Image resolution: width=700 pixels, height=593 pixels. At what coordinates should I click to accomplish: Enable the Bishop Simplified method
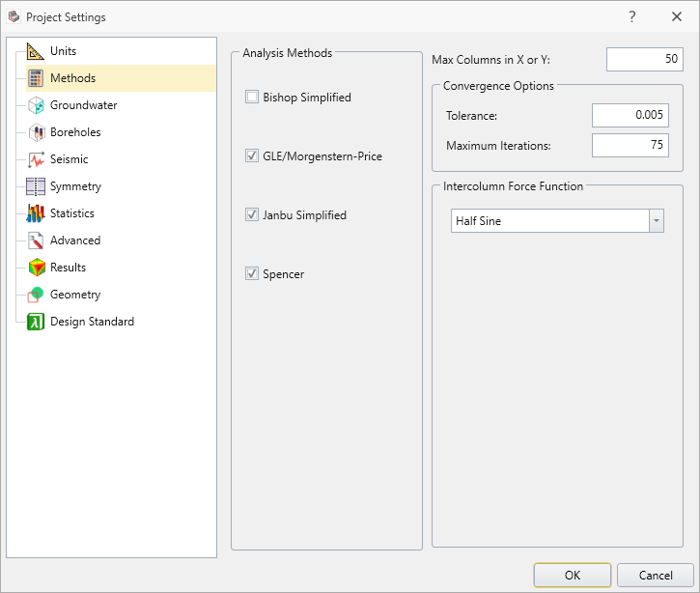(x=252, y=97)
